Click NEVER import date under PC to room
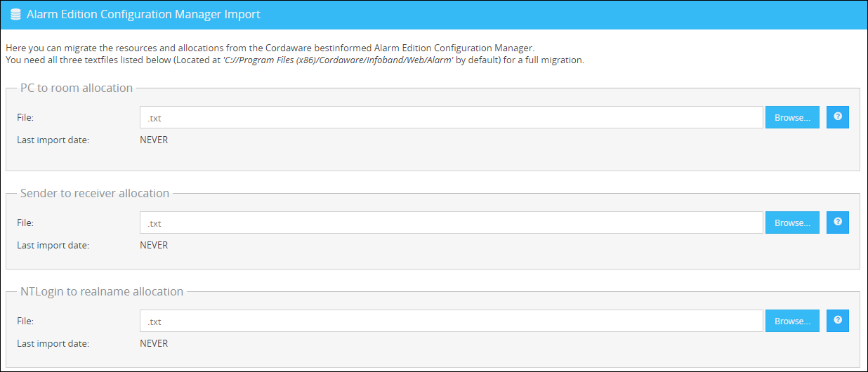 (x=154, y=140)
